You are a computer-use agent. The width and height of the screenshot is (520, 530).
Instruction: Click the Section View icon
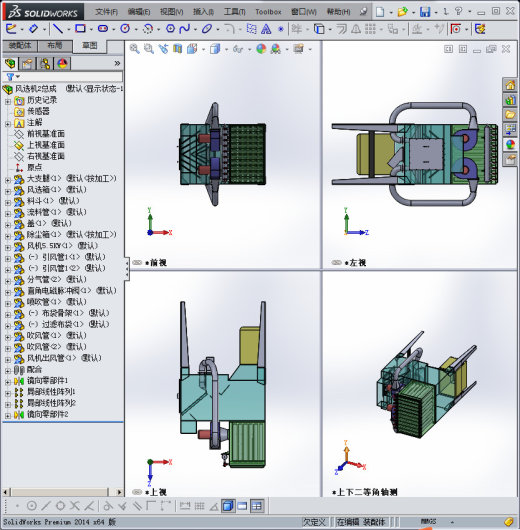click(178, 49)
